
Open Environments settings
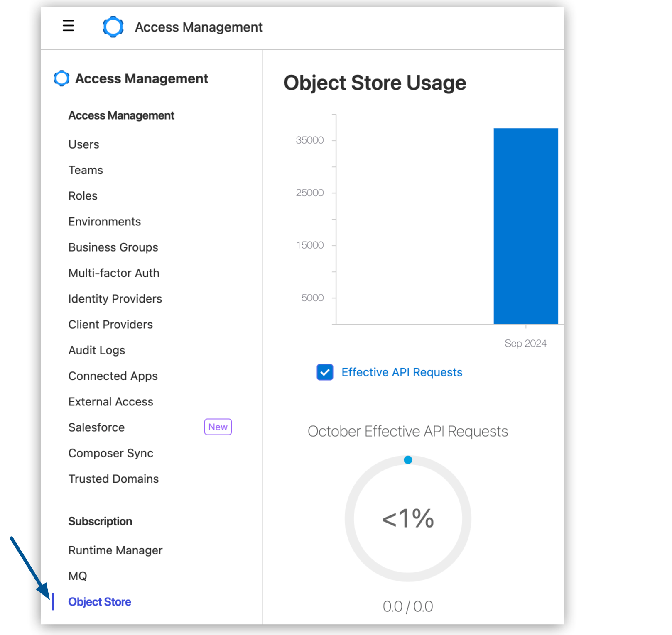104,221
